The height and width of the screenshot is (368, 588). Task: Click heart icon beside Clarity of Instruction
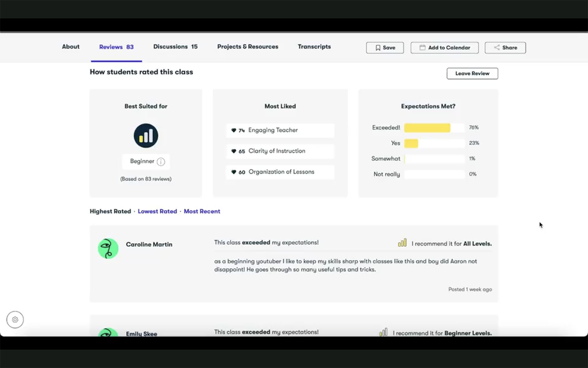pyautogui.click(x=234, y=151)
